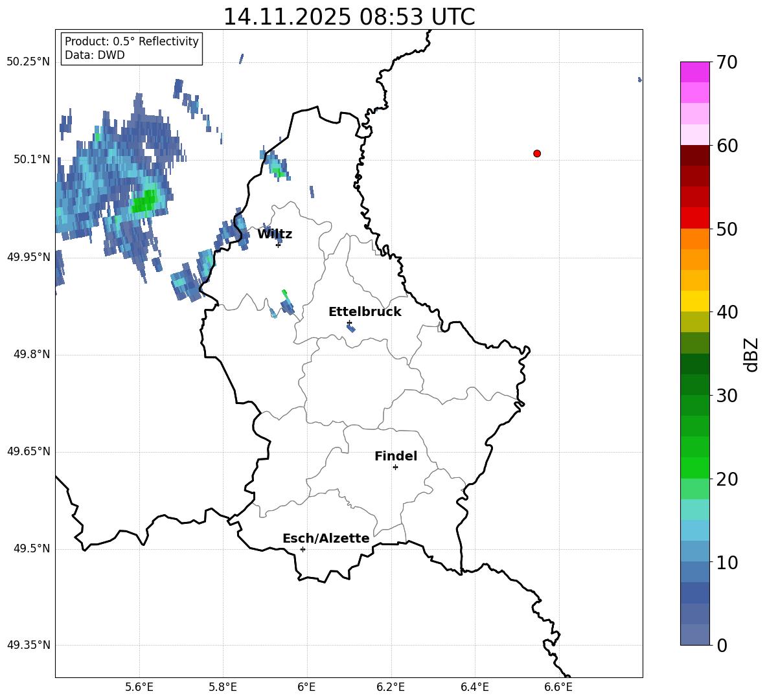
Task: Click the dBZ colorbar axis label
Action: click(x=751, y=354)
